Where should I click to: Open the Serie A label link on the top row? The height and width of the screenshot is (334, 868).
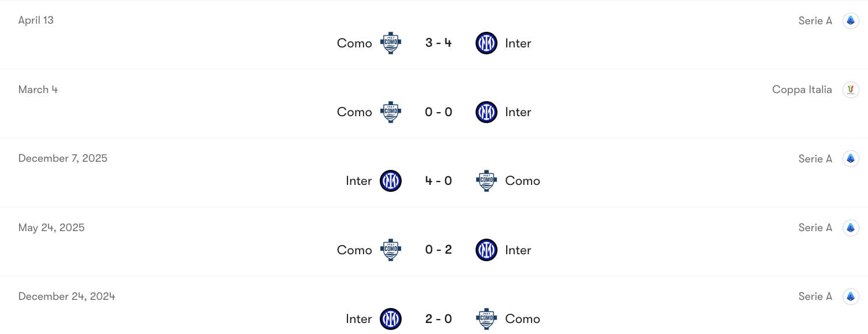pos(815,20)
